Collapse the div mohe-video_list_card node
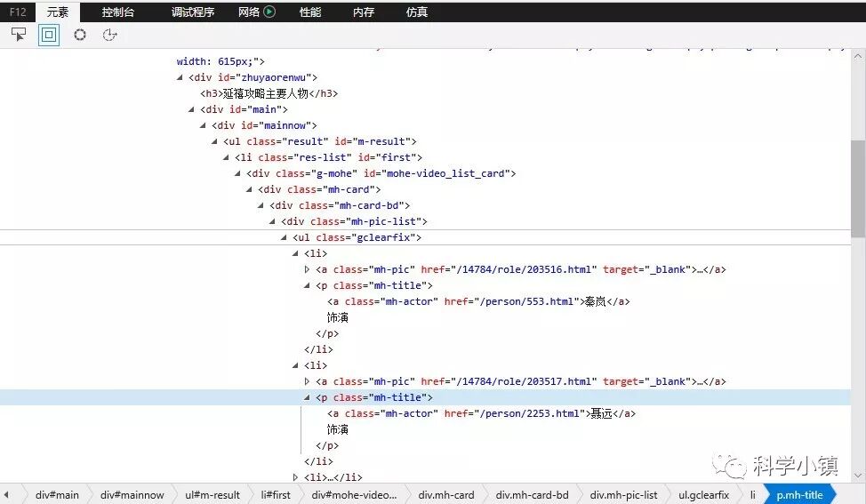Viewport: 866px width, 504px height. tap(237, 173)
